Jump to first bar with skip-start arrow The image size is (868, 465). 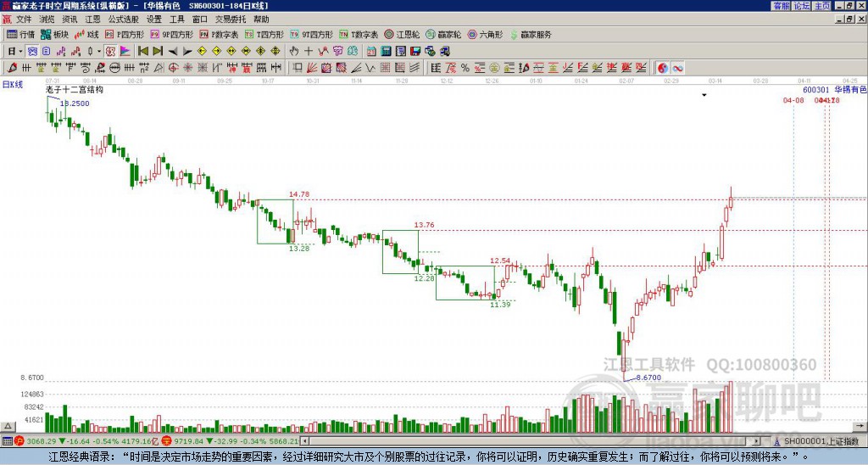click(142, 51)
